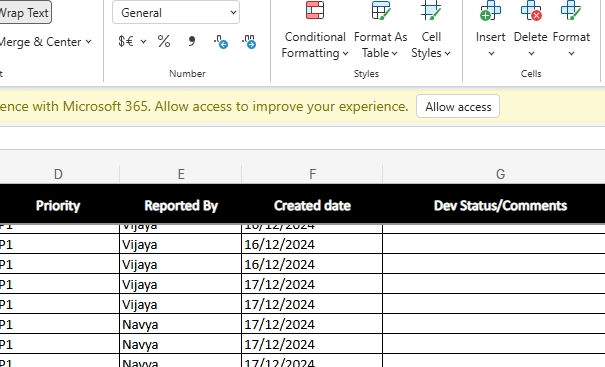This screenshot has width=605, height=367.
Task: Click the decimal button with the right arrow
Action: (x=249, y=42)
